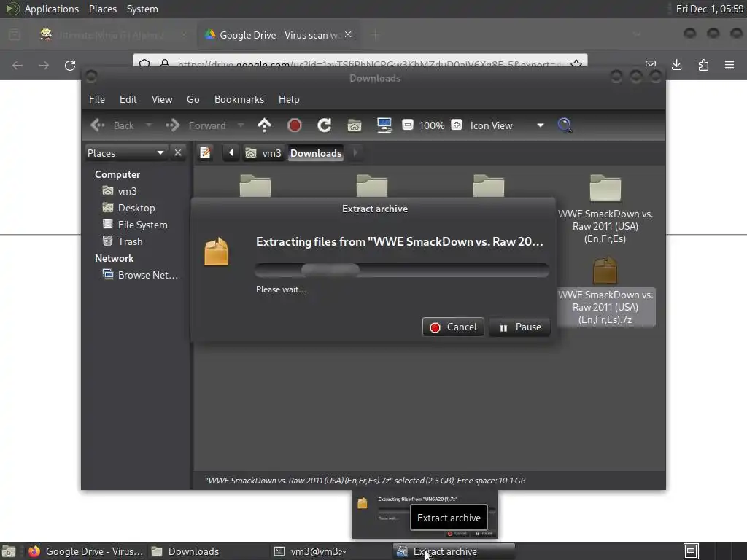Click the red Stop loading icon

pyautogui.click(x=295, y=125)
